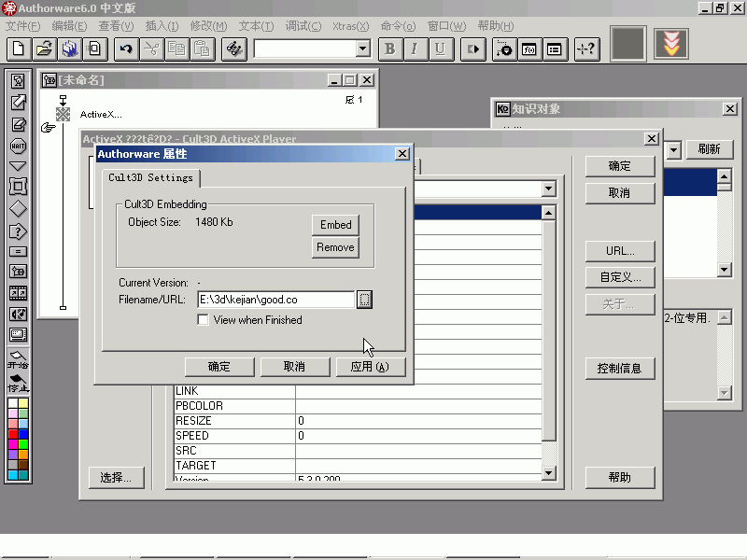Click the 控制信息 button

[x=620, y=368]
